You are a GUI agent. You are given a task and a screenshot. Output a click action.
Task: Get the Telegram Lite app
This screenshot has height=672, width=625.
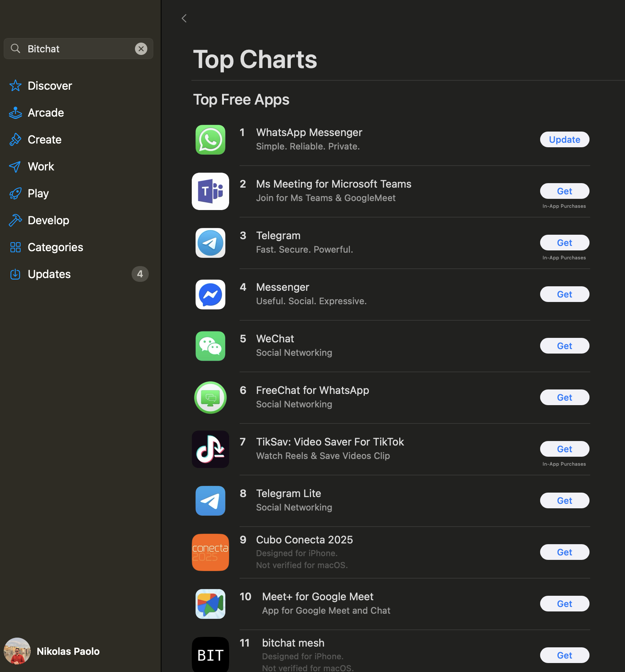[564, 501]
